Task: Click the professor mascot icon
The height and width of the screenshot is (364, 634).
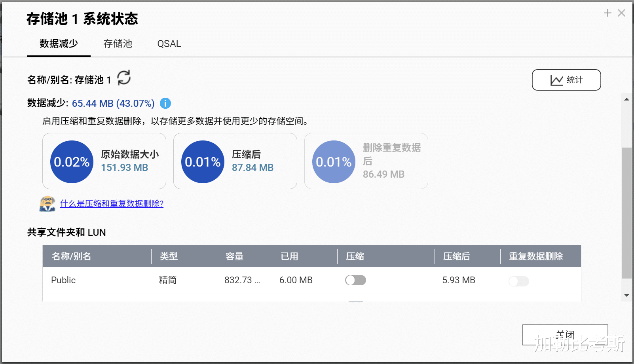Action: 47,203
